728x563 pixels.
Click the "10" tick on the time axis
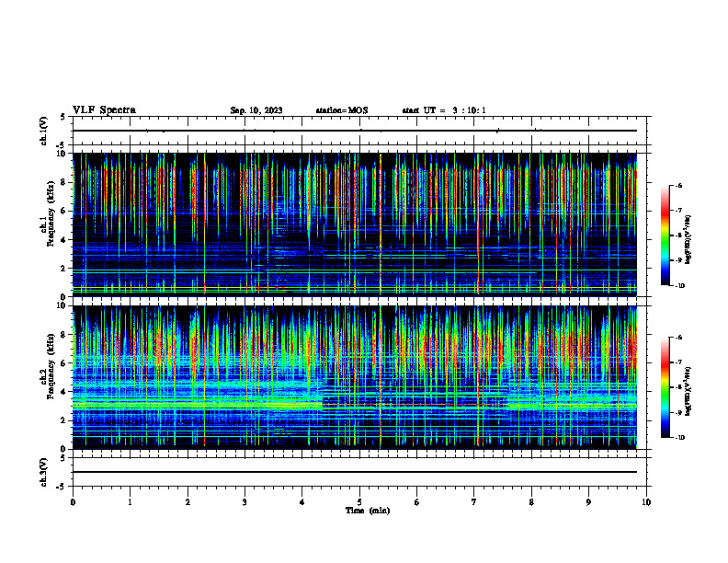pos(646,502)
